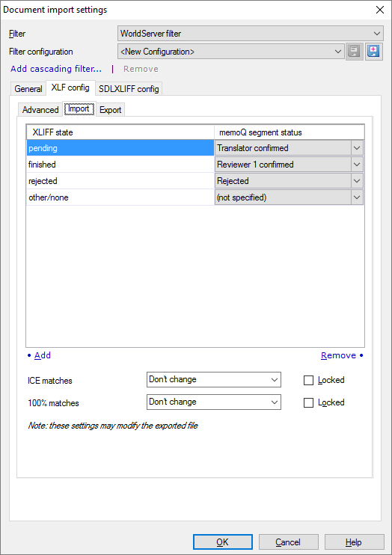Click the add new filter configuration icon
Viewport: 392px width, 555px height.
point(374,52)
